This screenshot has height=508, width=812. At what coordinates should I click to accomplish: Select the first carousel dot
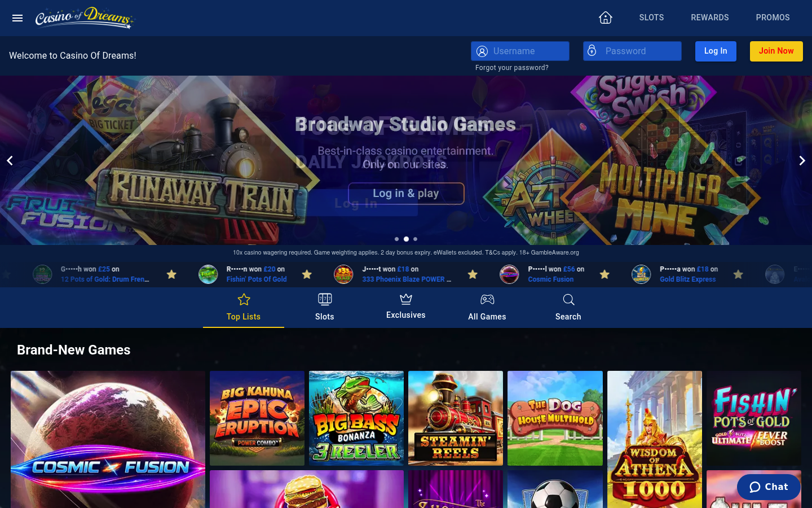(x=396, y=239)
